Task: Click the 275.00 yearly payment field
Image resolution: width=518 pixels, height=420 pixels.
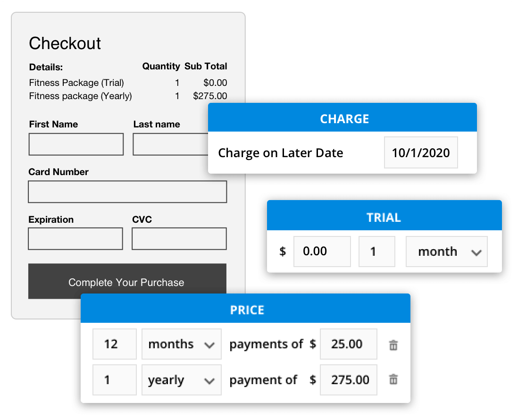Action: point(348,380)
